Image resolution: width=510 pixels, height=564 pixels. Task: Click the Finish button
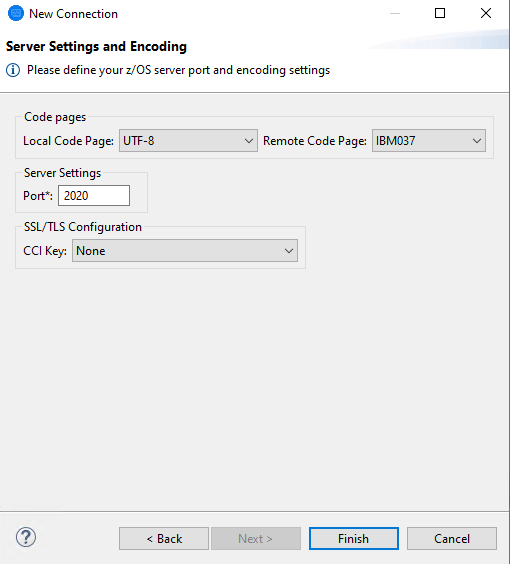click(x=354, y=538)
